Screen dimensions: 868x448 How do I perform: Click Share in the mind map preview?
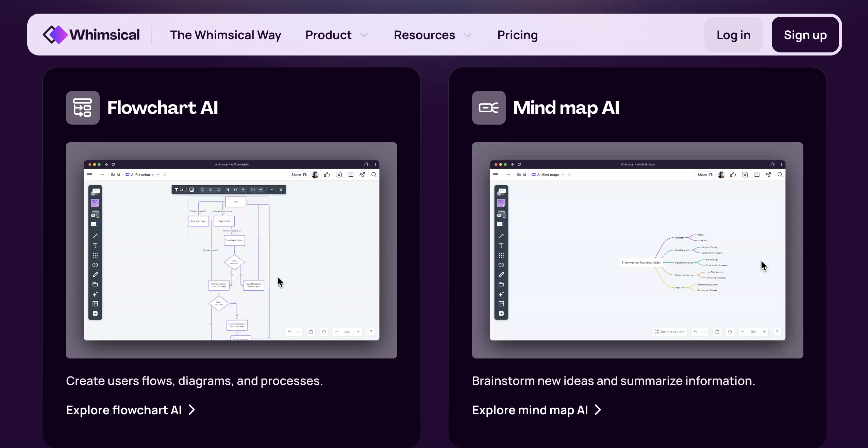point(705,175)
